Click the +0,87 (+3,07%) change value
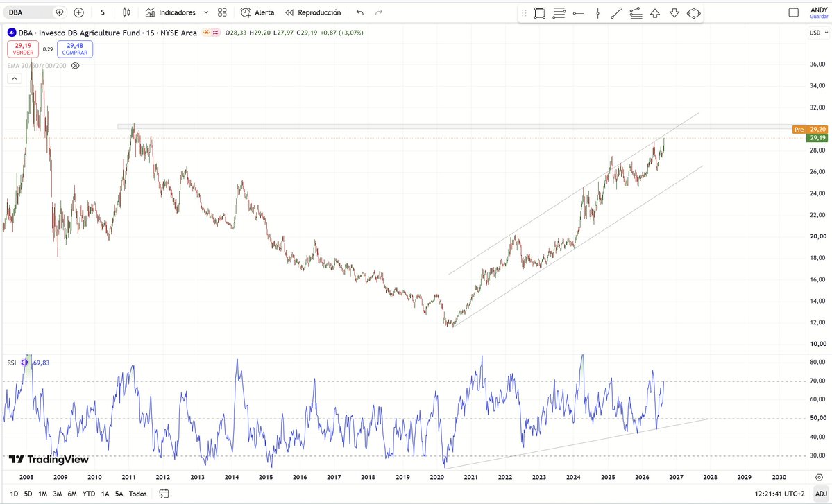This screenshot has height=504, width=832. pyautogui.click(x=342, y=33)
